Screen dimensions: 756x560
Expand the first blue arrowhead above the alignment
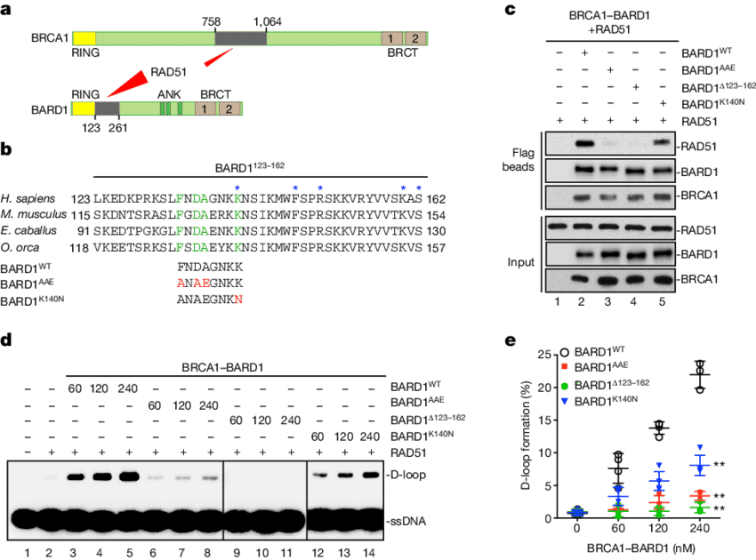(x=237, y=187)
